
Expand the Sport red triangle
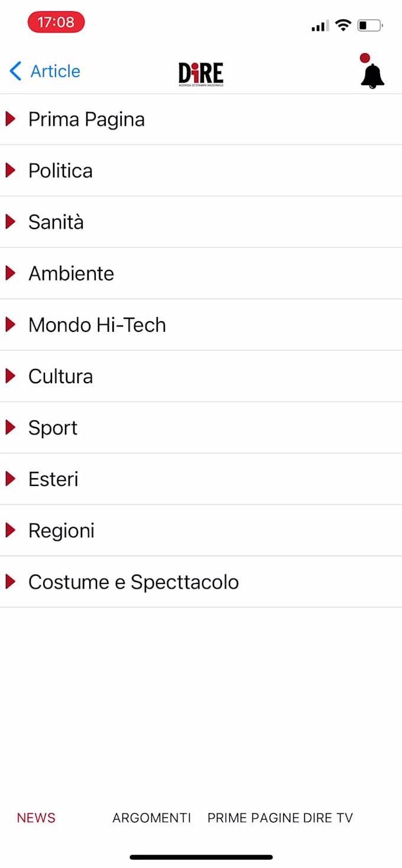click(x=10, y=428)
